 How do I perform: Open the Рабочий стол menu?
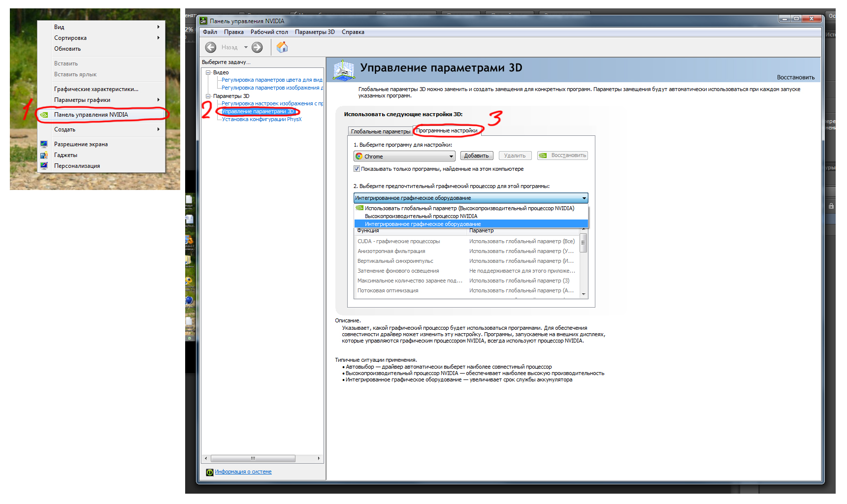[269, 32]
